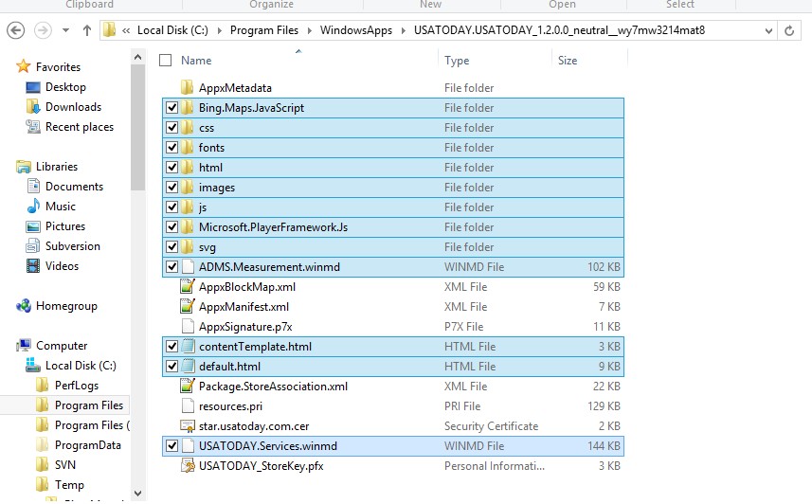
Task: Go up one folder level
Action: click(x=87, y=30)
